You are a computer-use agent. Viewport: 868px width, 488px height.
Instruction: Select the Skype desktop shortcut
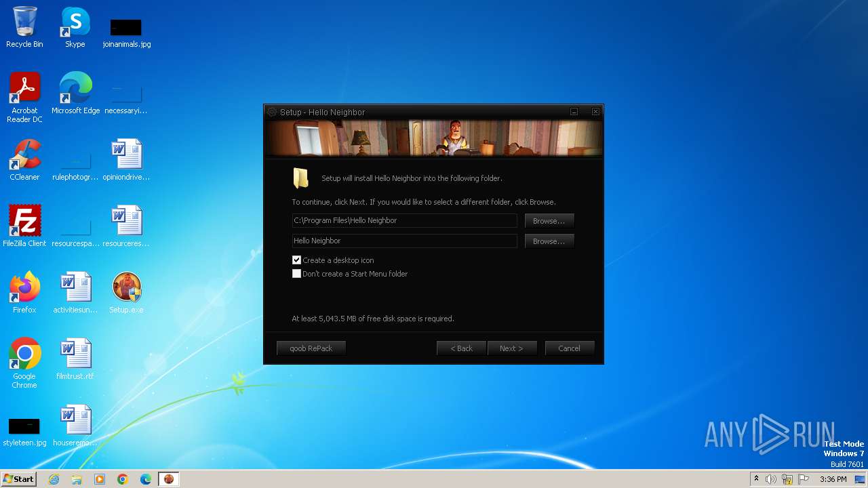tap(75, 28)
